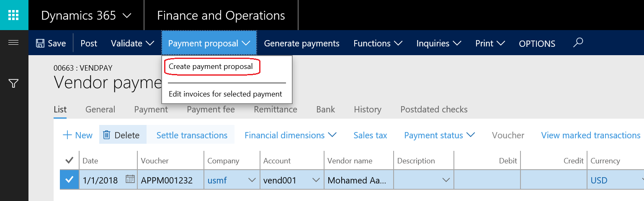This screenshot has width=644, height=201.
Task: Switch to the Postdated checks tab
Action: coord(434,109)
